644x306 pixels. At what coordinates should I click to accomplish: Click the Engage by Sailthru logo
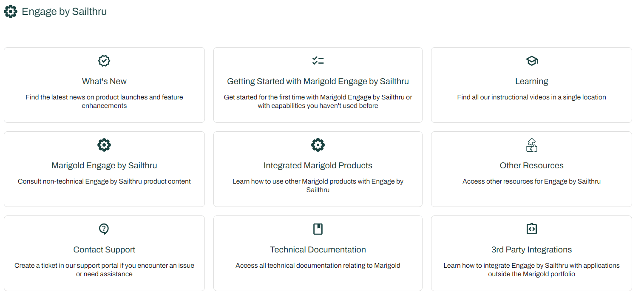click(x=10, y=11)
